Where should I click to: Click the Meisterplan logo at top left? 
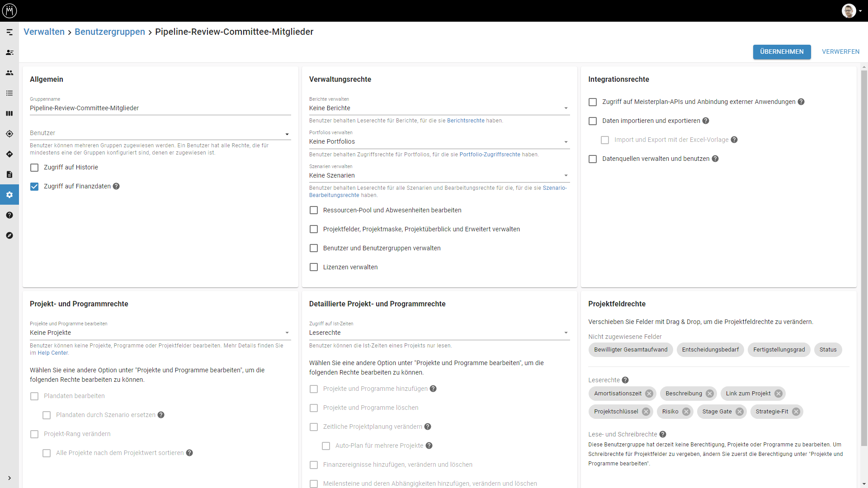point(9,10)
